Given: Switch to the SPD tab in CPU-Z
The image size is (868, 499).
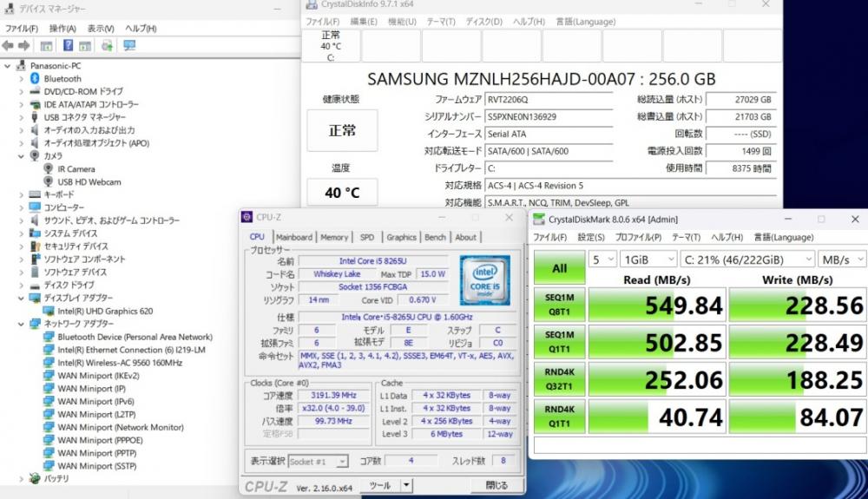Looking at the screenshot, I should (367, 237).
